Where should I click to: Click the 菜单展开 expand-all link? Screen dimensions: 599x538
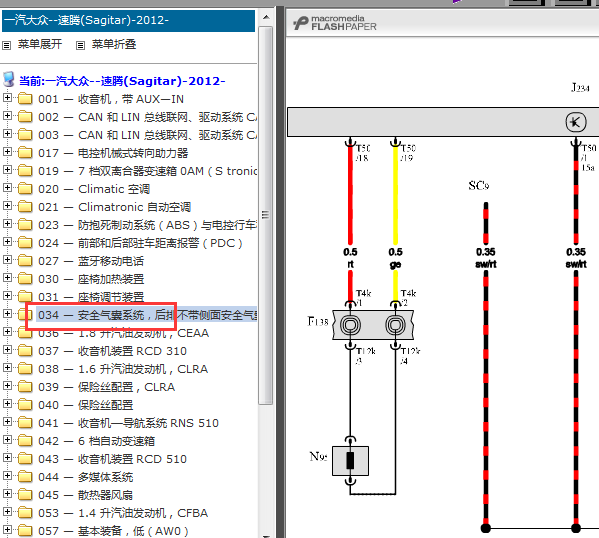pyautogui.click(x=40, y=44)
